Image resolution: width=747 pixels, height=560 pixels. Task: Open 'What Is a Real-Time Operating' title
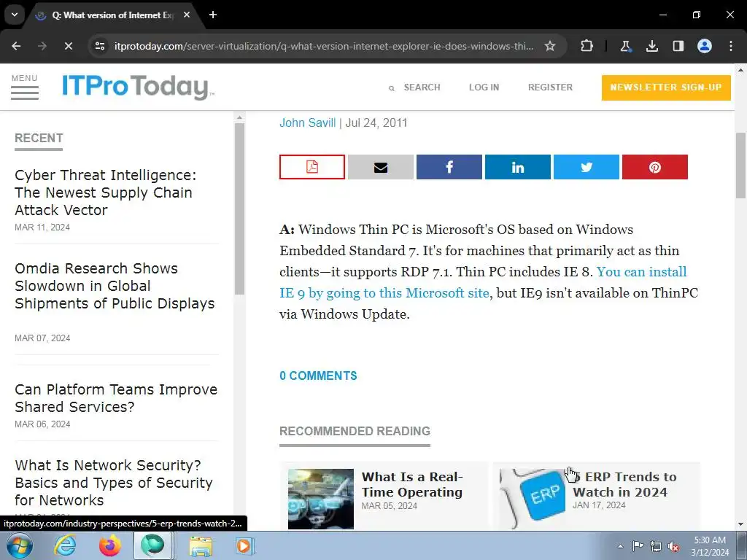(412, 484)
